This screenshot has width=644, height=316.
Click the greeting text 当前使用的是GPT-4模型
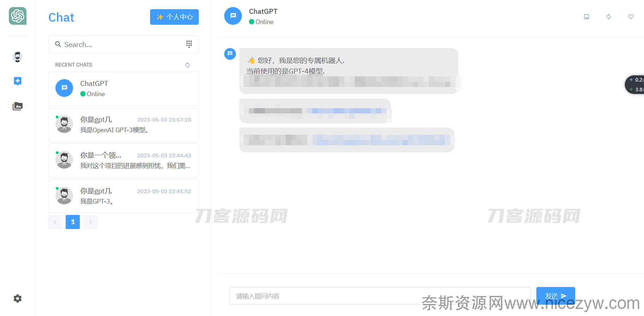click(285, 71)
